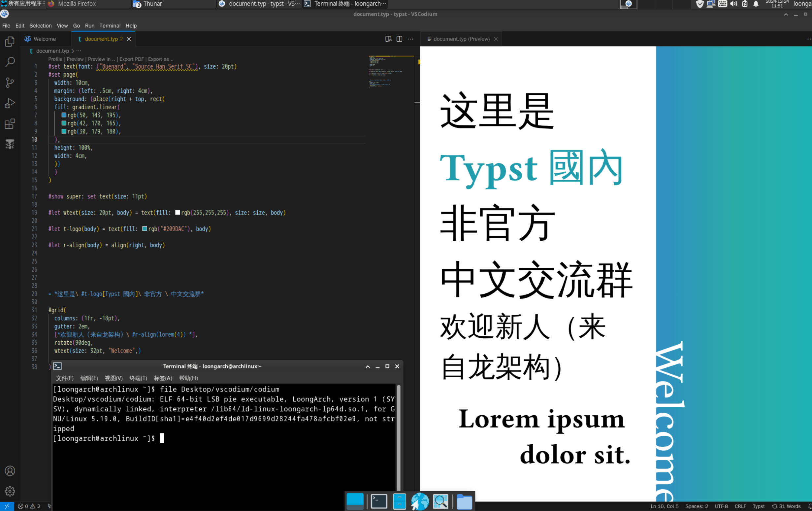Image resolution: width=812 pixels, height=511 pixels.
Task: Close the document.typ (Preview) tab
Action: [496, 39]
